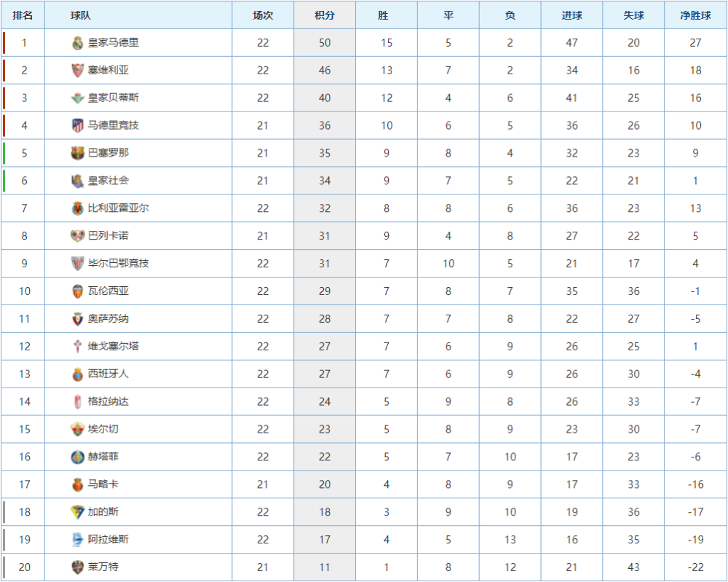This screenshot has height=582, width=728.
Task: Open the 皇家社会 team link
Action: (x=108, y=181)
